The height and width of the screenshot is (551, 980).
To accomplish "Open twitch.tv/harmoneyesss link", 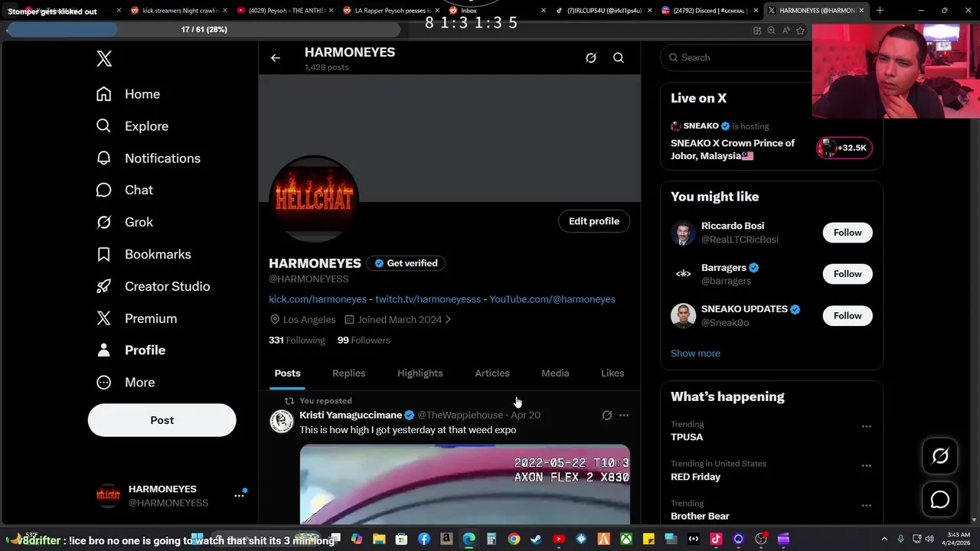I will 428,299.
